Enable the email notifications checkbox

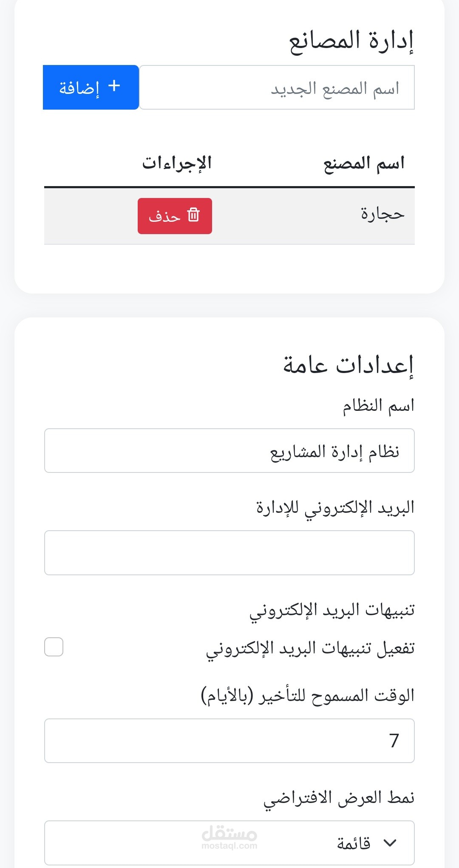pyautogui.click(x=54, y=647)
